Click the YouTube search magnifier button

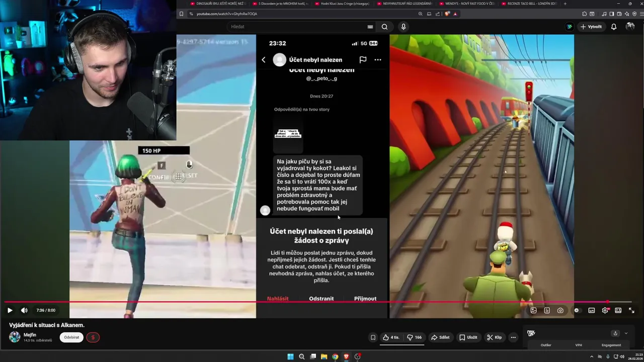(x=384, y=27)
